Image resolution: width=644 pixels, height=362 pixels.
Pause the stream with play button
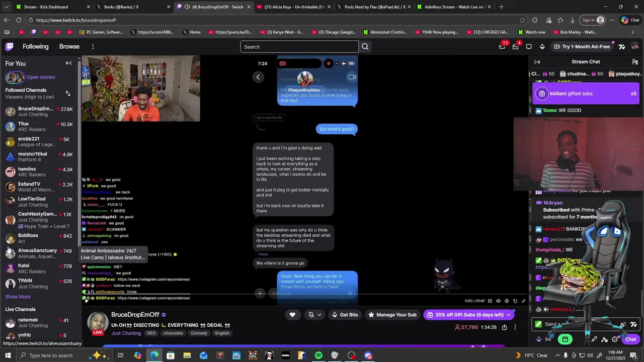pyautogui.click(x=87, y=301)
